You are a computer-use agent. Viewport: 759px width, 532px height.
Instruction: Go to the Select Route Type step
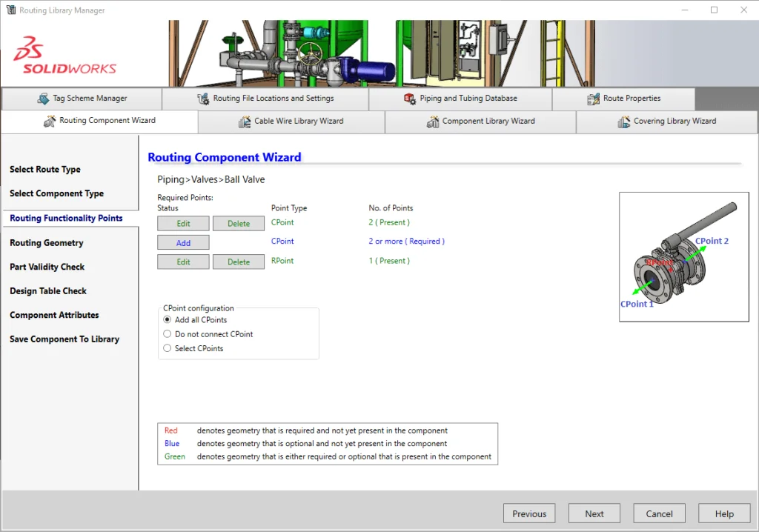point(45,170)
